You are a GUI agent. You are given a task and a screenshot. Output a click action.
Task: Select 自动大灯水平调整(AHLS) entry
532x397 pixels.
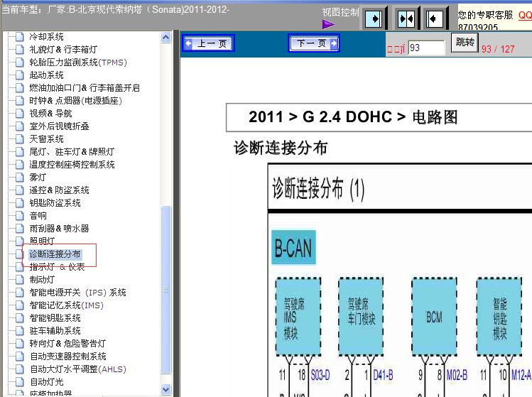tap(78, 369)
